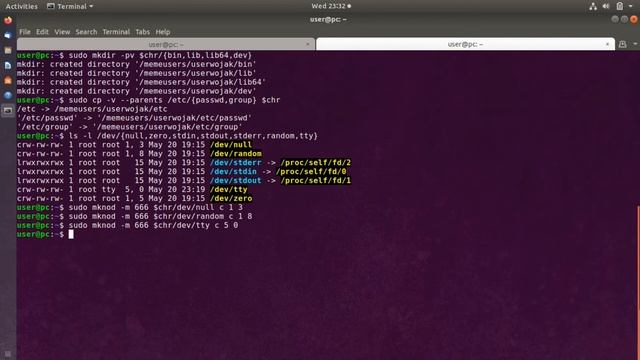Click 'mknod -m 666 $chr/dev/null' command
Viewport: 640px width, 360px height.
click(x=156, y=208)
